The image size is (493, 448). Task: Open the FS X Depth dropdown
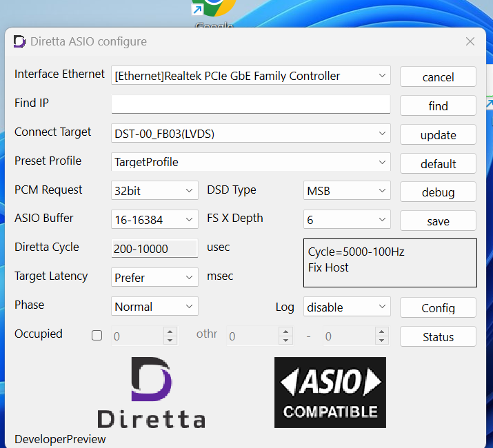coord(347,219)
